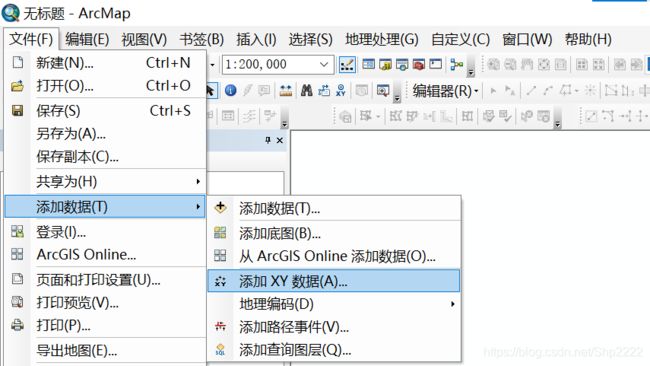This screenshot has width=650, height=366.
Task: Open the 自定义(C) Customize menu
Action: 461,39
